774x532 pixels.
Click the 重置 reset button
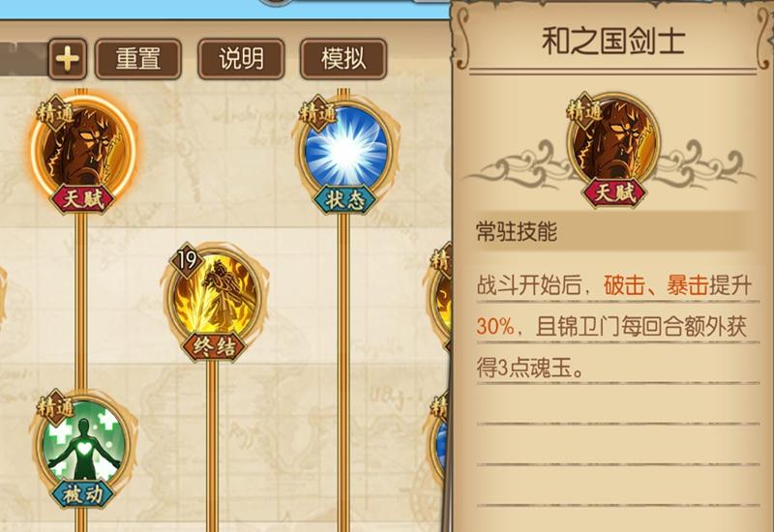[x=138, y=59]
